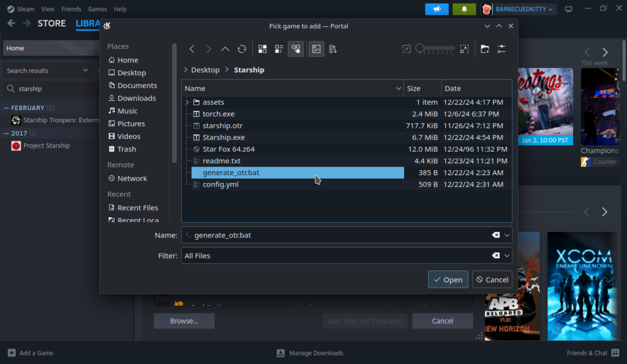Open the Name history dropdown
The height and width of the screenshot is (364, 627).
coord(507,236)
